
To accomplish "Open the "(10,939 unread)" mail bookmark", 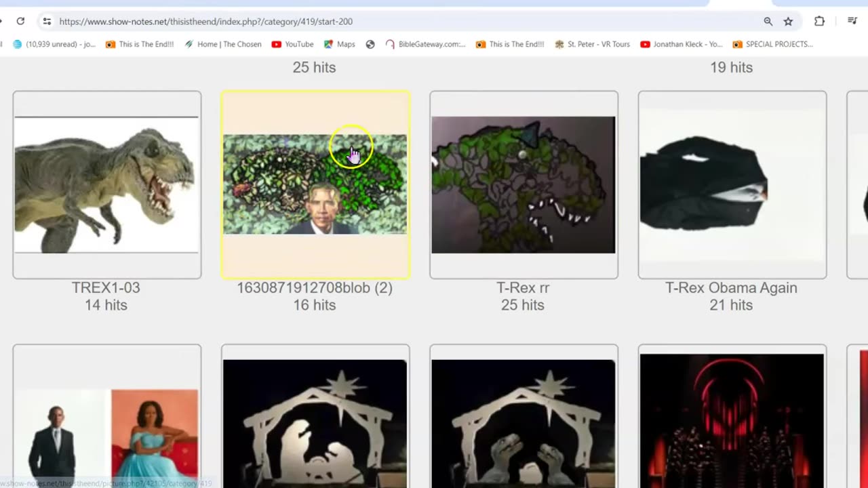I will [x=54, y=44].
